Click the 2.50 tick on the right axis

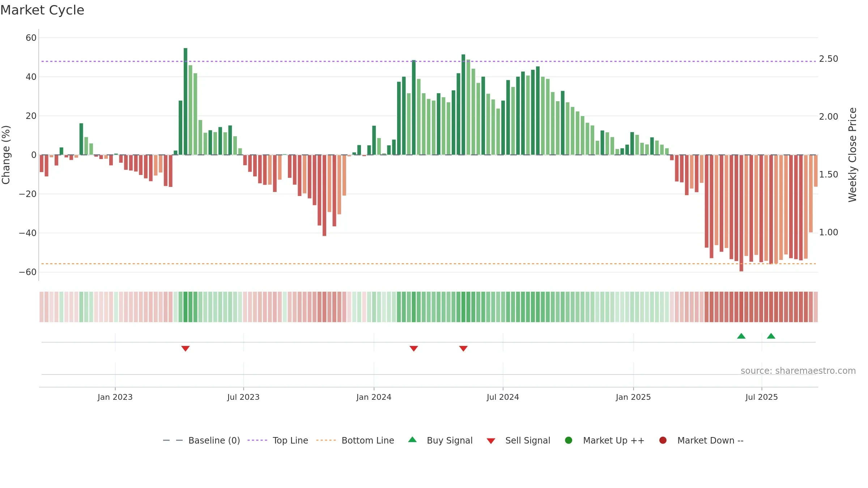(x=829, y=59)
